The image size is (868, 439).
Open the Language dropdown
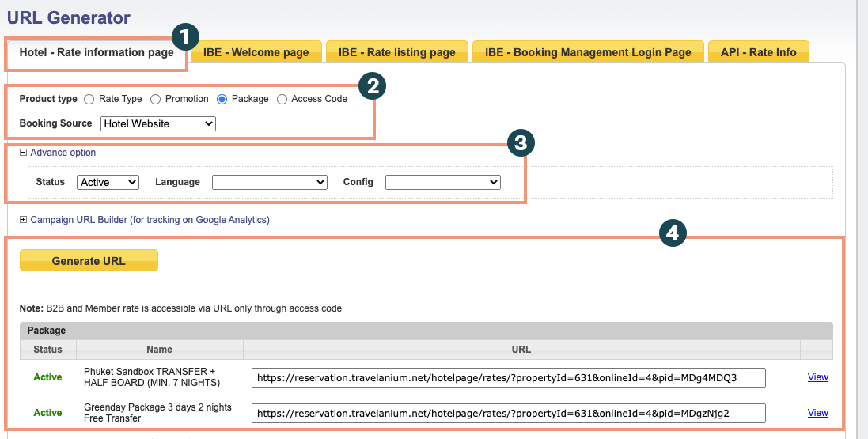click(x=270, y=182)
